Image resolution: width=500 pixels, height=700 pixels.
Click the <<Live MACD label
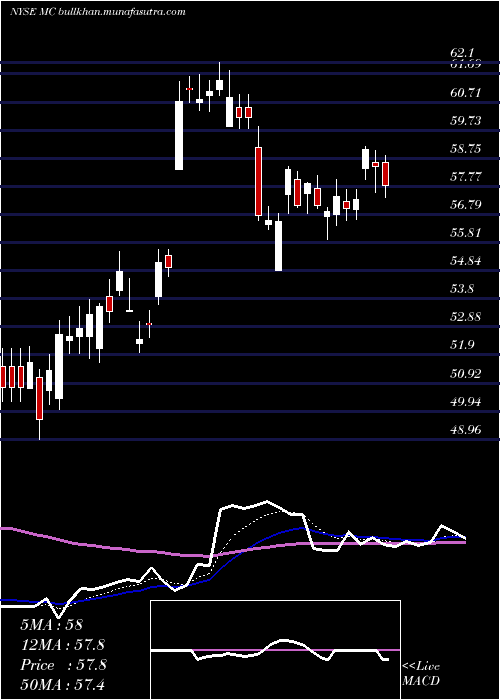(421, 674)
